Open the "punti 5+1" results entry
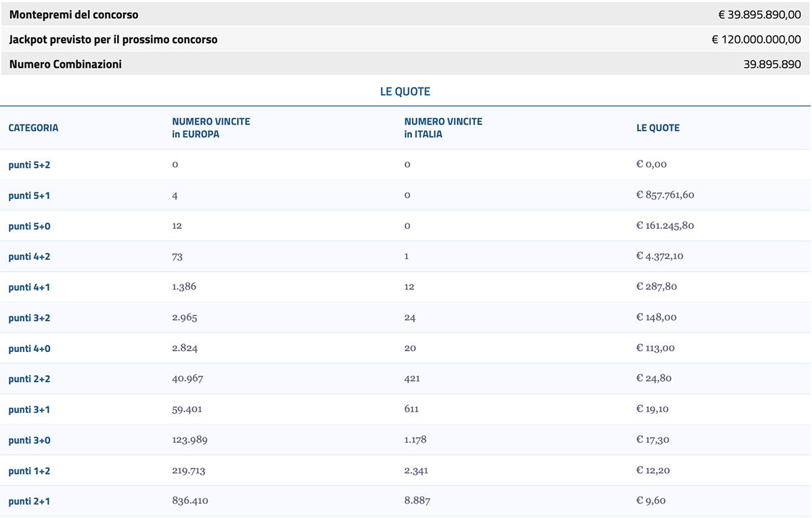Image resolution: width=812 pixels, height=518 pixels. coord(28,195)
